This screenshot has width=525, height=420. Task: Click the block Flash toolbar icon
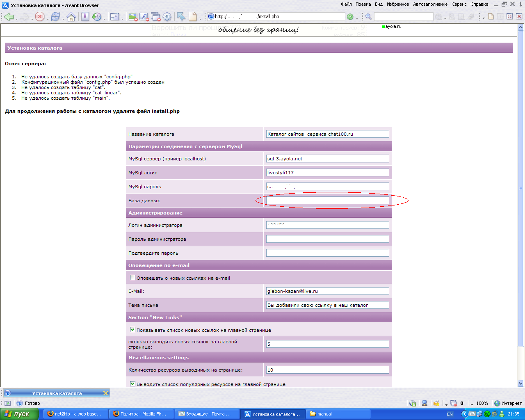pos(144,17)
